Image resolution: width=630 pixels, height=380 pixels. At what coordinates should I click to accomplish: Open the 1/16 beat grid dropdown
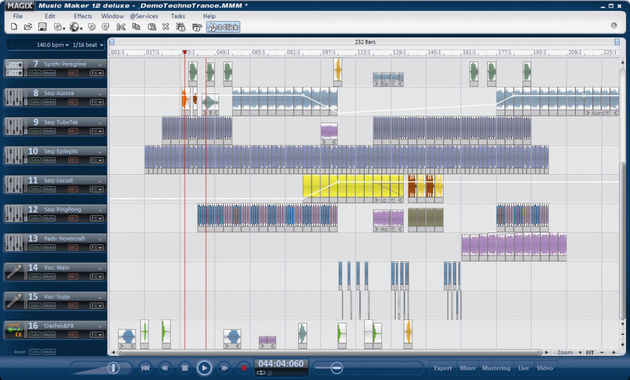coord(88,45)
